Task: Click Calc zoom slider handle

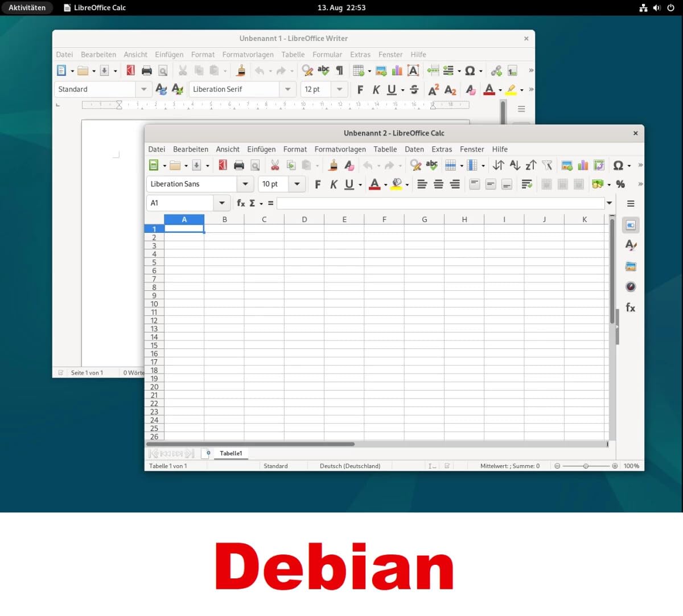Action: point(586,466)
